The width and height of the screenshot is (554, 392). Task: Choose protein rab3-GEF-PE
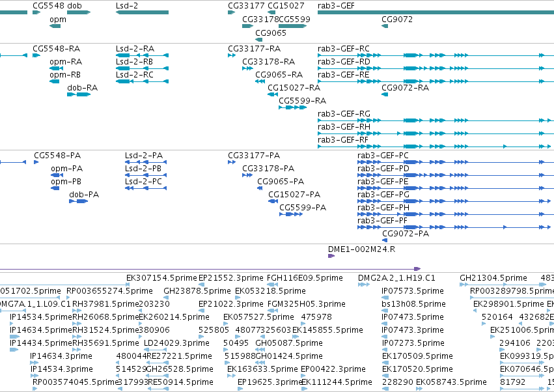coord(383,182)
